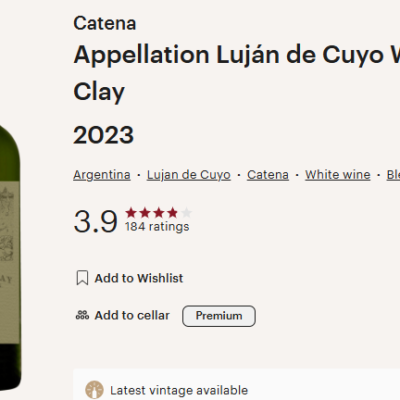The height and width of the screenshot is (400, 400).
Task: Open the White wine category link
Action: pyautogui.click(x=338, y=175)
